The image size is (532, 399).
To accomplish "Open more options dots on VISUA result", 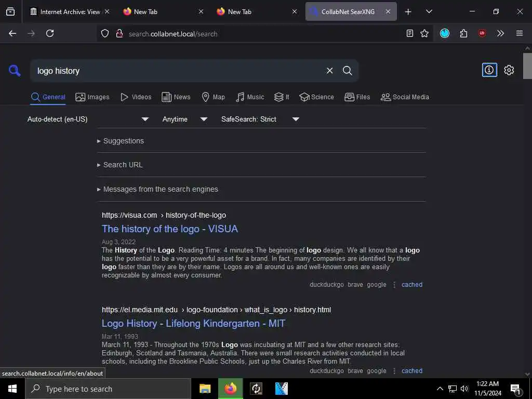I will tap(394, 285).
